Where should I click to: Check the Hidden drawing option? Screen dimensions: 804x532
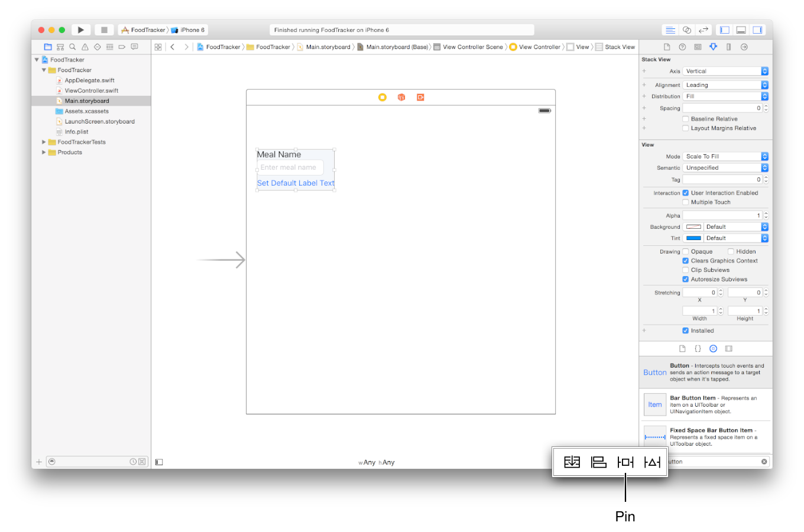tap(731, 252)
